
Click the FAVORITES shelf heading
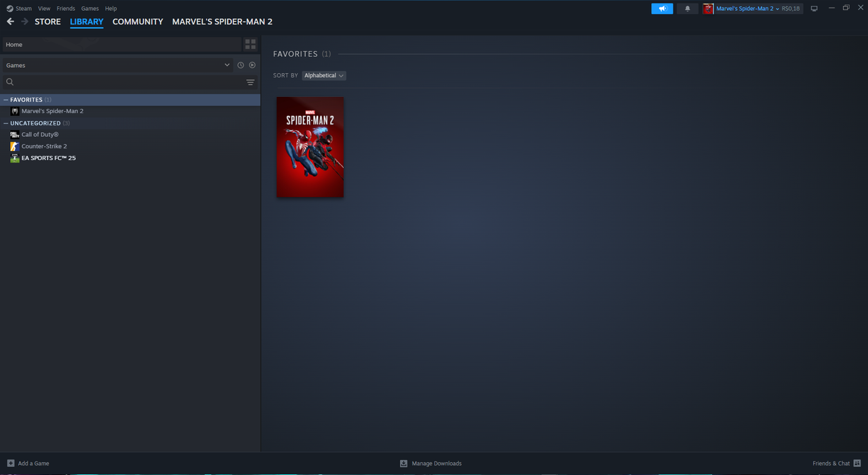pyautogui.click(x=296, y=54)
